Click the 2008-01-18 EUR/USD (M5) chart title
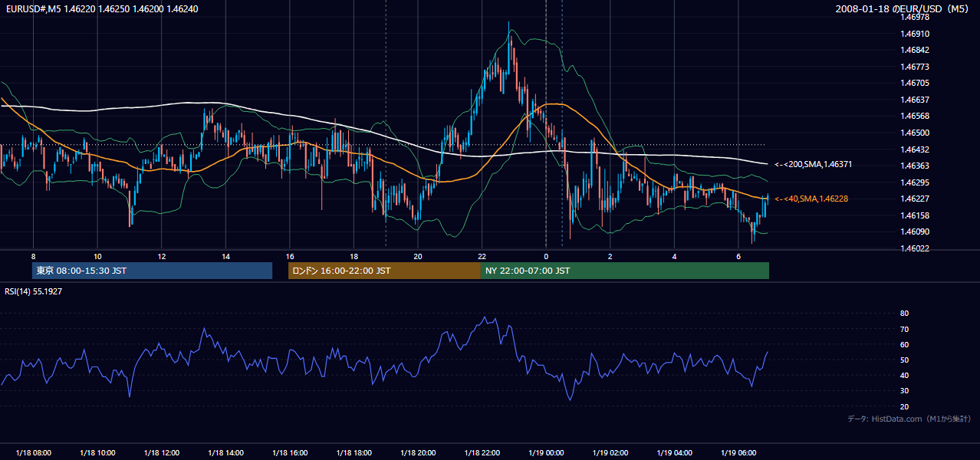Image resolution: width=980 pixels, height=460 pixels. 903,8
